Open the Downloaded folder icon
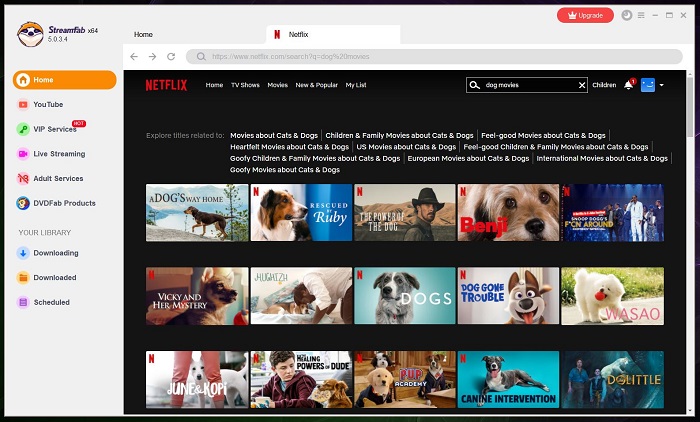This screenshot has width=700, height=422. click(23, 277)
